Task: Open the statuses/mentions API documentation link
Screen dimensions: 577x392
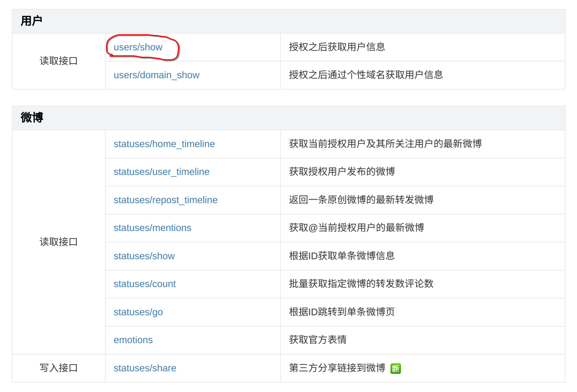Action: pos(152,228)
